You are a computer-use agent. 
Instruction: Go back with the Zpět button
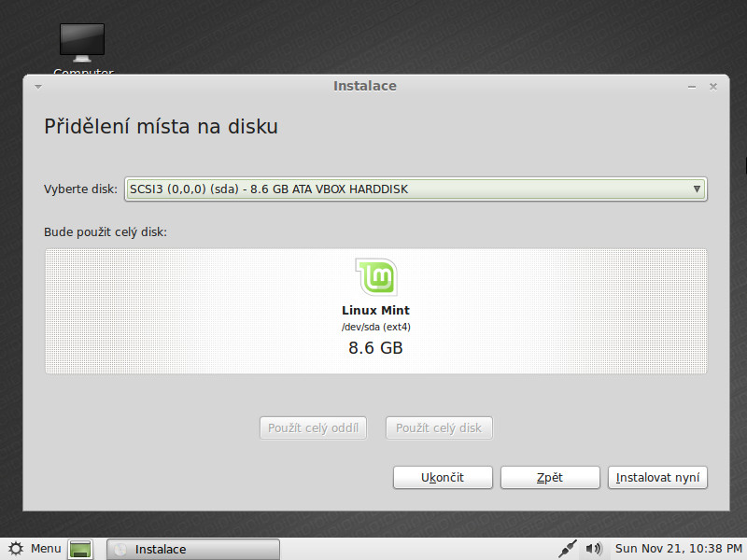coord(550,478)
